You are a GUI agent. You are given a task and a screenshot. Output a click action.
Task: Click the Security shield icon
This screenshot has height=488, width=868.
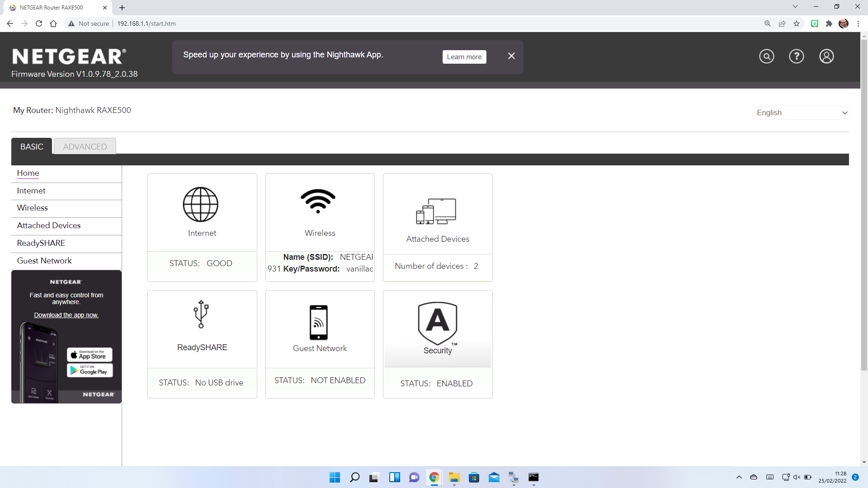point(438,324)
